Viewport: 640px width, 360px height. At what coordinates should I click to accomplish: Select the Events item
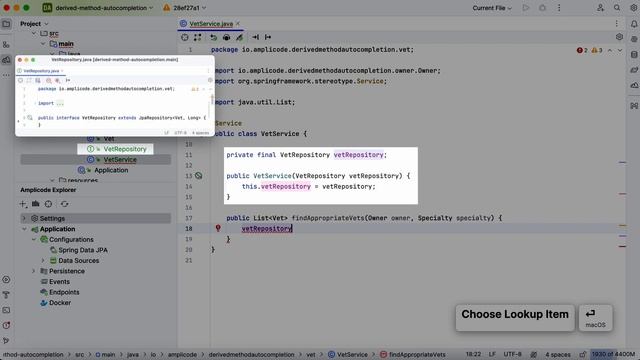pyautogui.click(x=59, y=282)
